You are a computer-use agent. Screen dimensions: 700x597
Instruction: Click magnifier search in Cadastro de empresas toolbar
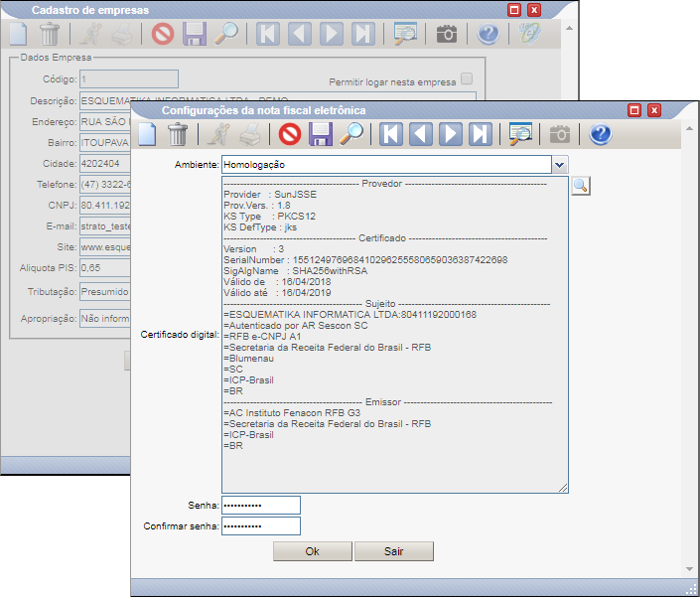point(226,34)
